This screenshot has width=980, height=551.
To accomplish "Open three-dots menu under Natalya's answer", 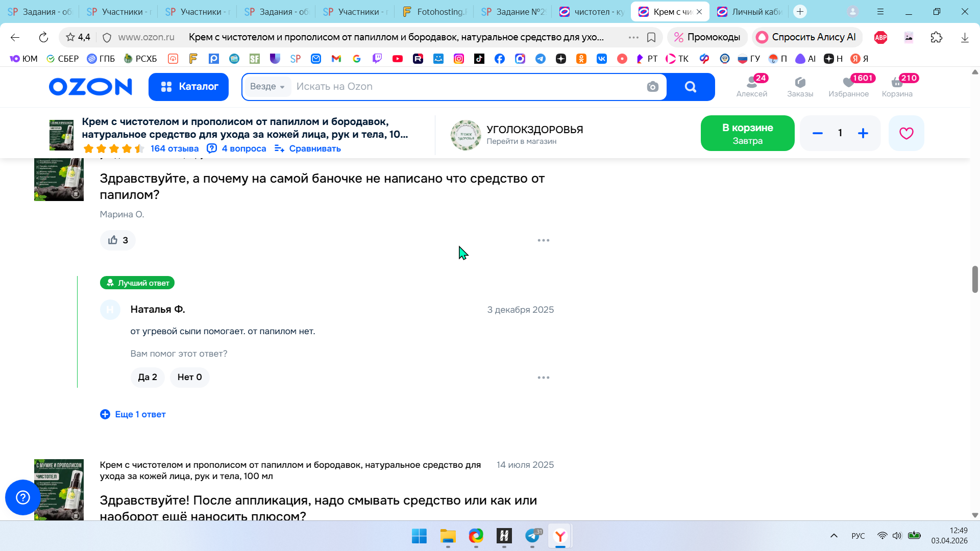I will click(x=543, y=378).
